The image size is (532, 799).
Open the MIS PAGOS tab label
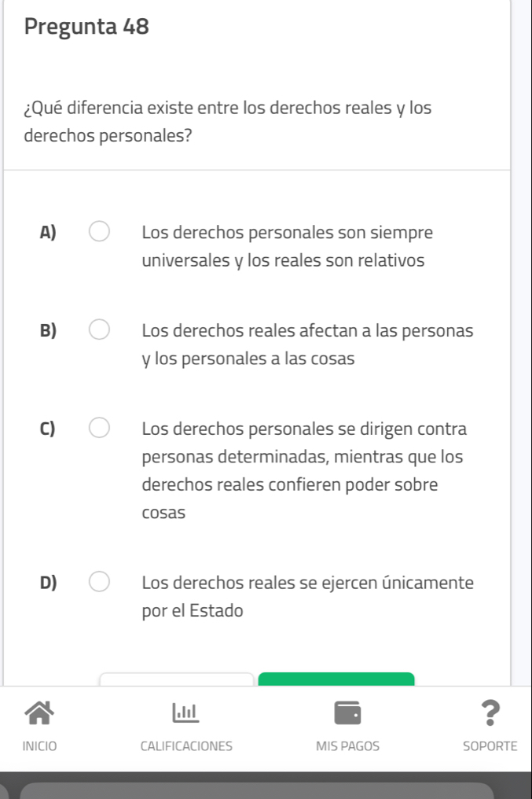pos(347,746)
